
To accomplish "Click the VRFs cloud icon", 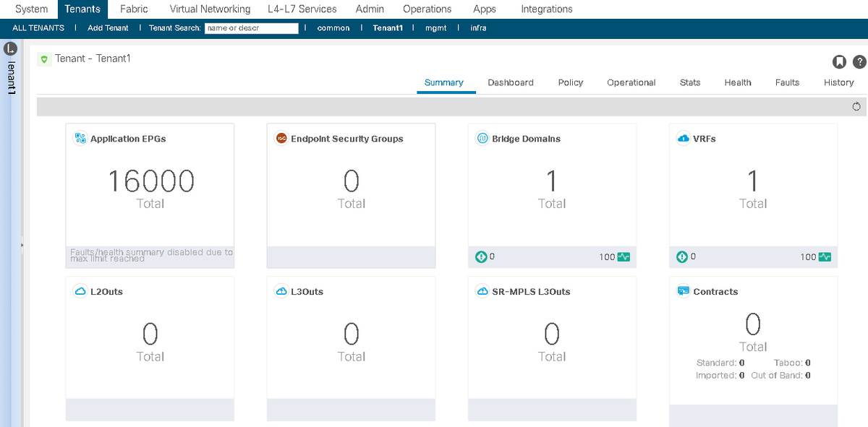I will point(683,138).
